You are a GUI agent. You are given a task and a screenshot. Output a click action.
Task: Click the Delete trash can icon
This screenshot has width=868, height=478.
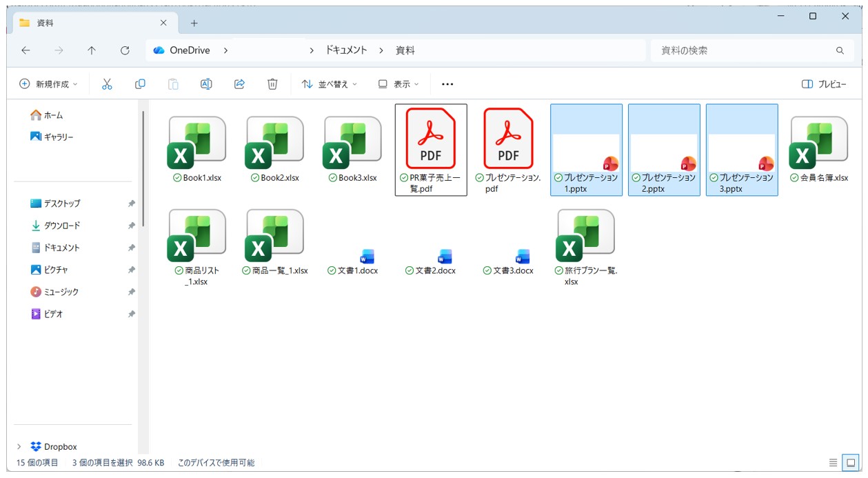272,84
